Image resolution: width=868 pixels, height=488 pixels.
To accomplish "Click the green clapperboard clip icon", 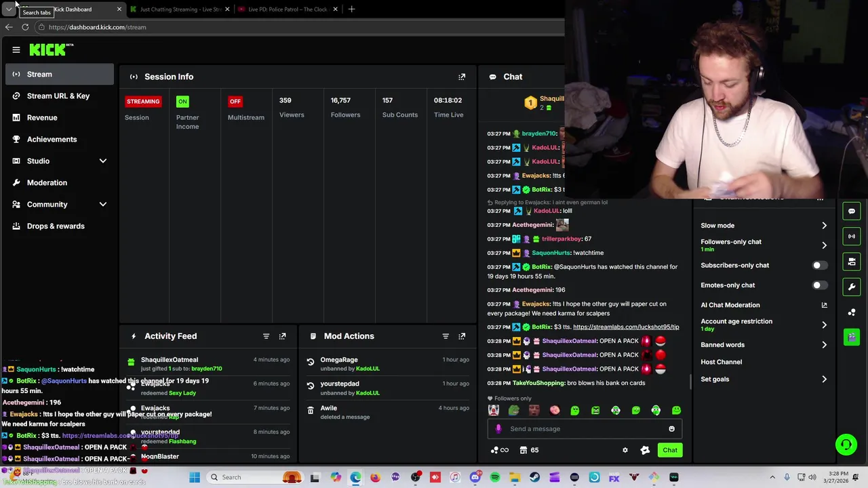I will pyautogui.click(x=852, y=337).
